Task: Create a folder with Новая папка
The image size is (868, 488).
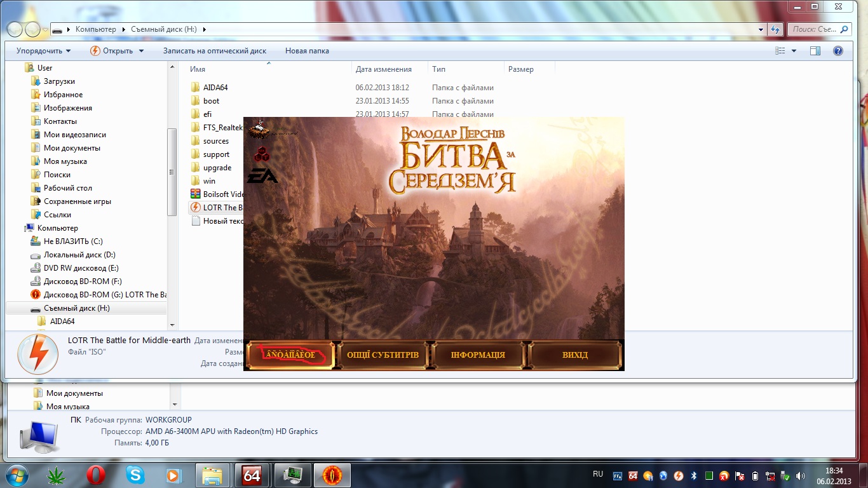Action: 307,51
